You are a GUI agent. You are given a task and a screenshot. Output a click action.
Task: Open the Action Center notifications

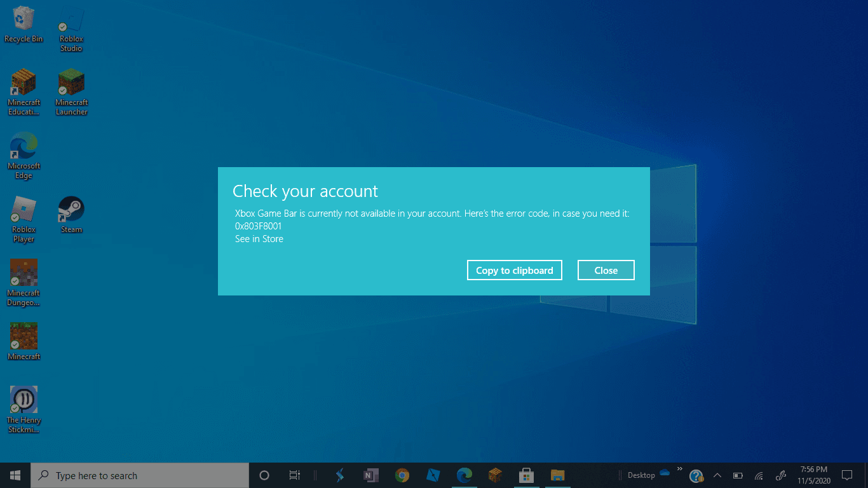pos(846,475)
